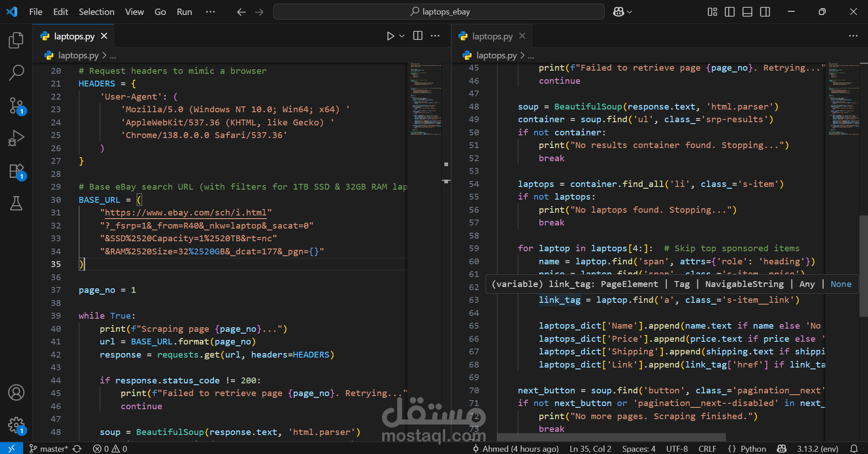Open the Run menu
The width and height of the screenshot is (868, 454).
pos(184,12)
